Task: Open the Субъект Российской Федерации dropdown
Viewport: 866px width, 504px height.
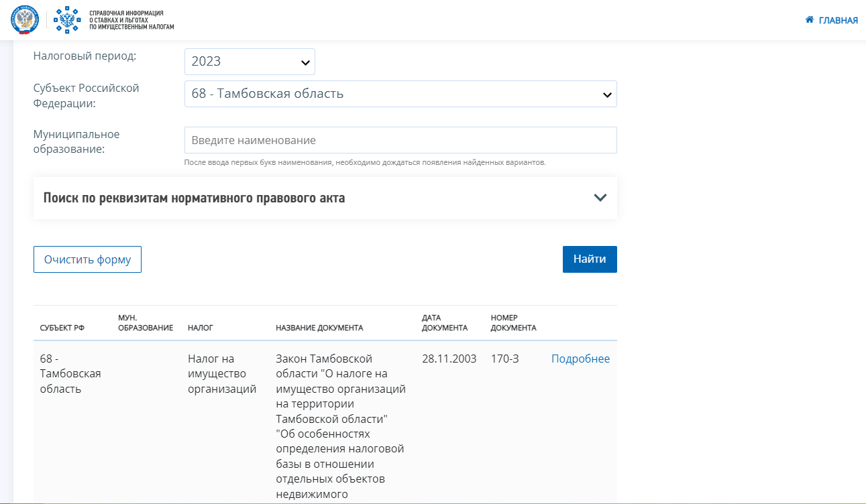Action: coord(400,94)
